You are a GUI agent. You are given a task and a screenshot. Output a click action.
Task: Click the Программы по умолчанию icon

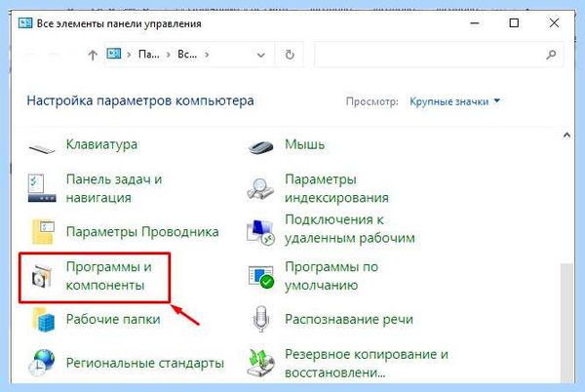(261, 277)
